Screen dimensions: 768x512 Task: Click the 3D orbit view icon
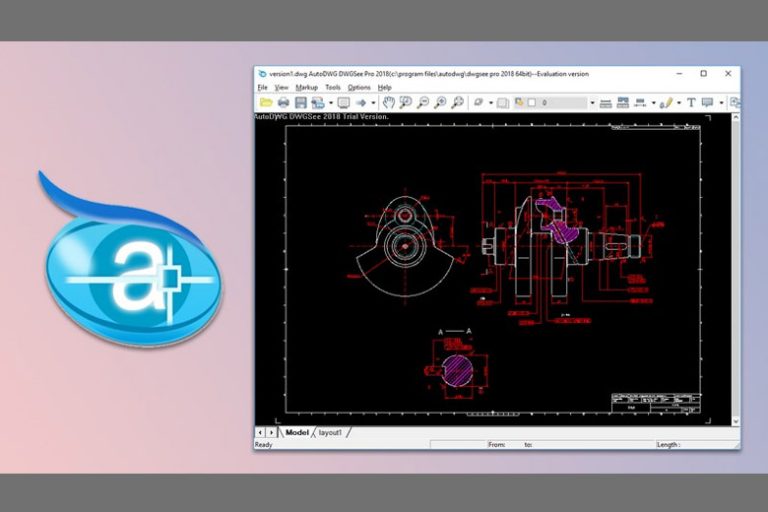[x=479, y=102]
